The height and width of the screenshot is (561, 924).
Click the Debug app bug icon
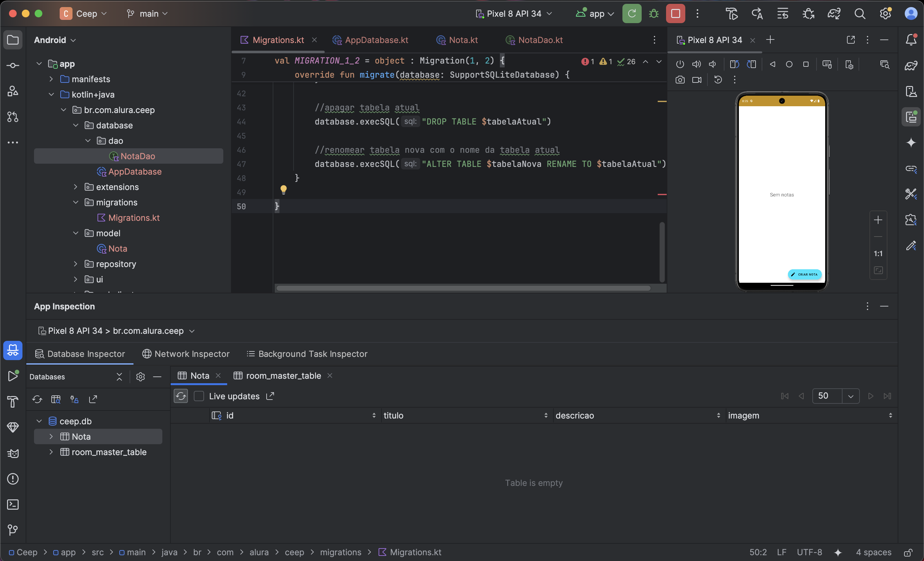coord(654,14)
